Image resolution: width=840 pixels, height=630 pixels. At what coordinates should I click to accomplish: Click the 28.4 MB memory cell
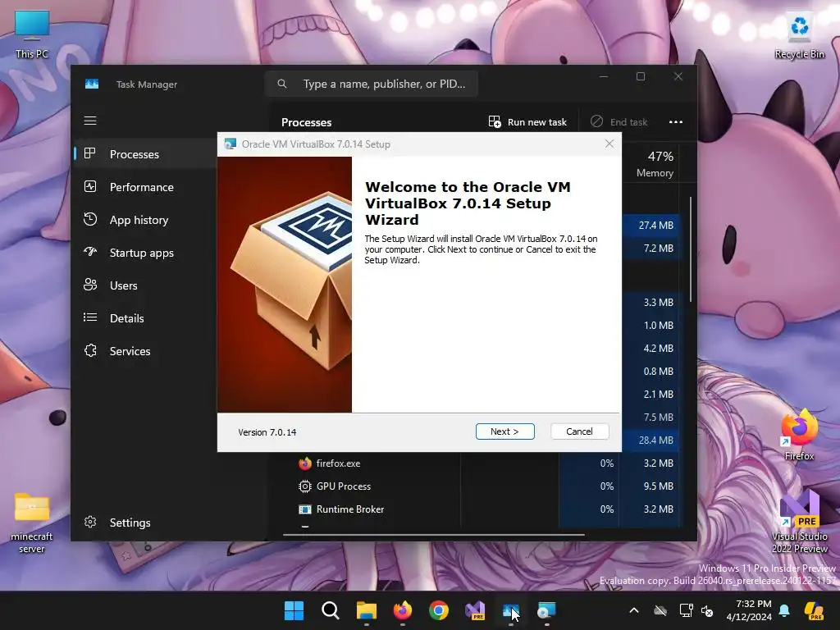651,441
